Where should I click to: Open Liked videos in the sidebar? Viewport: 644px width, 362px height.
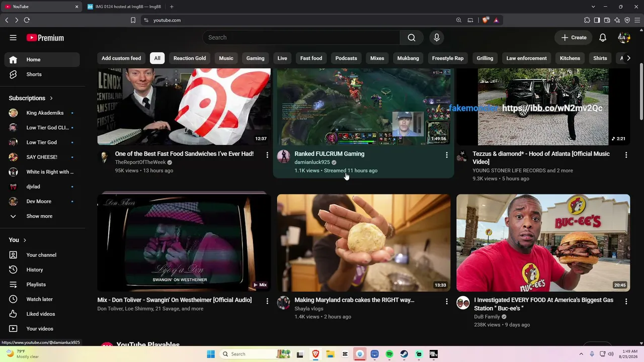pyautogui.click(x=42, y=314)
